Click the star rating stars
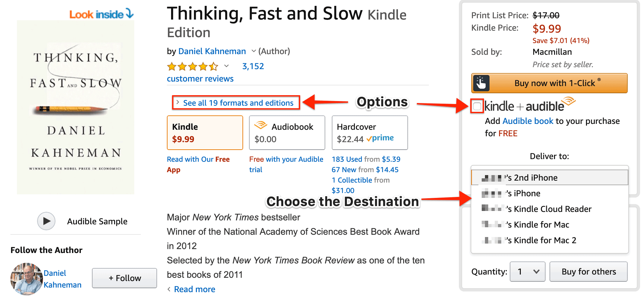Image resolution: width=644 pixels, height=298 pixels. 192,66
